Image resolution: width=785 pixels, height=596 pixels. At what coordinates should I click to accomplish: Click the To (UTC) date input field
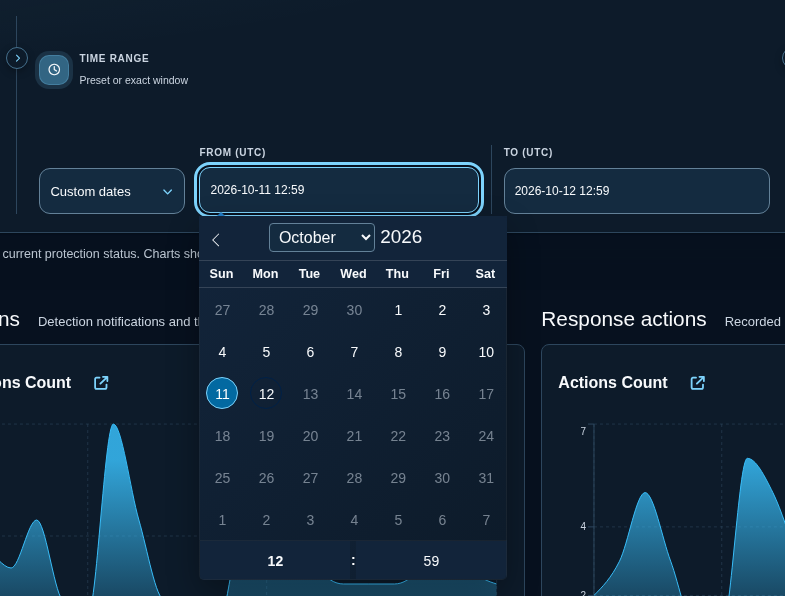(x=636, y=191)
